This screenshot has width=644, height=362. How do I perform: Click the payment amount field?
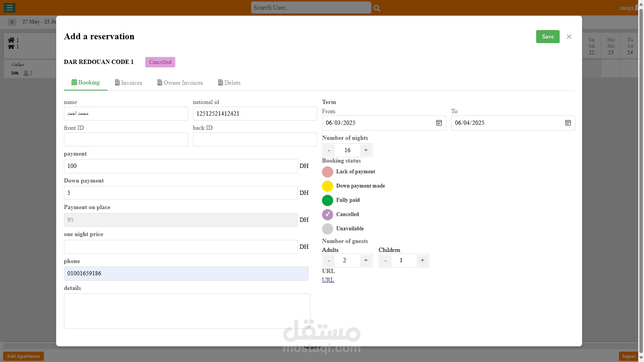click(x=181, y=166)
